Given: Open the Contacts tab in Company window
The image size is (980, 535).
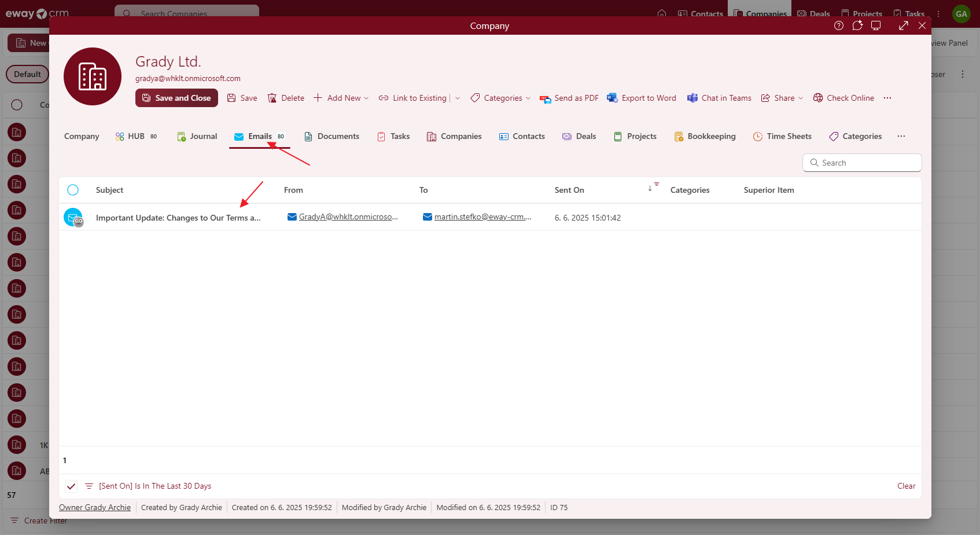Looking at the screenshot, I should [522, 136].
